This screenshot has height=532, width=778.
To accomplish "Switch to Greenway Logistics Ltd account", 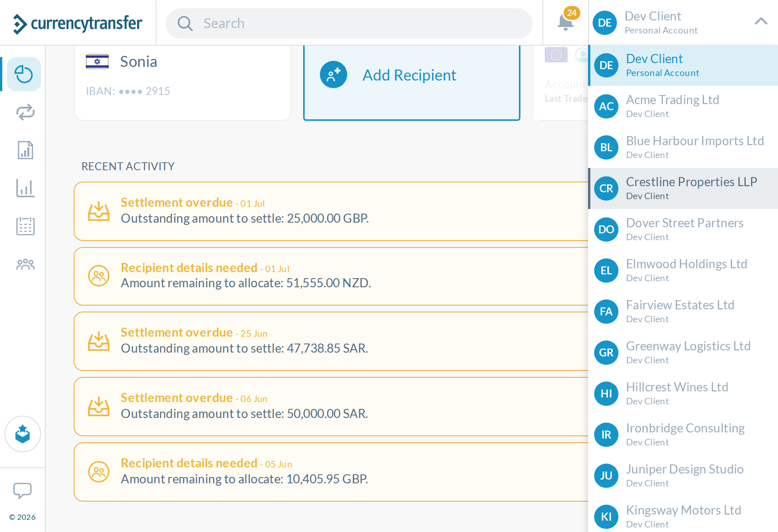I will (683, 353).
